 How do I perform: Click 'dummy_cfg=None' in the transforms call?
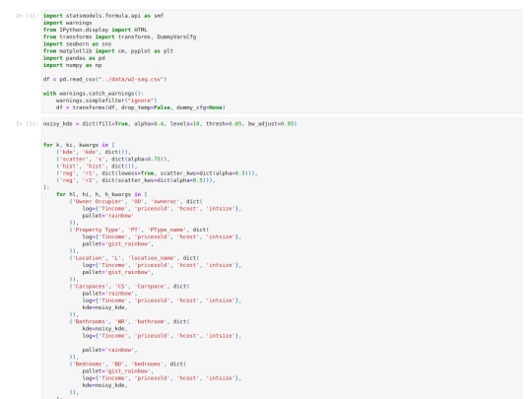[199, 107]
